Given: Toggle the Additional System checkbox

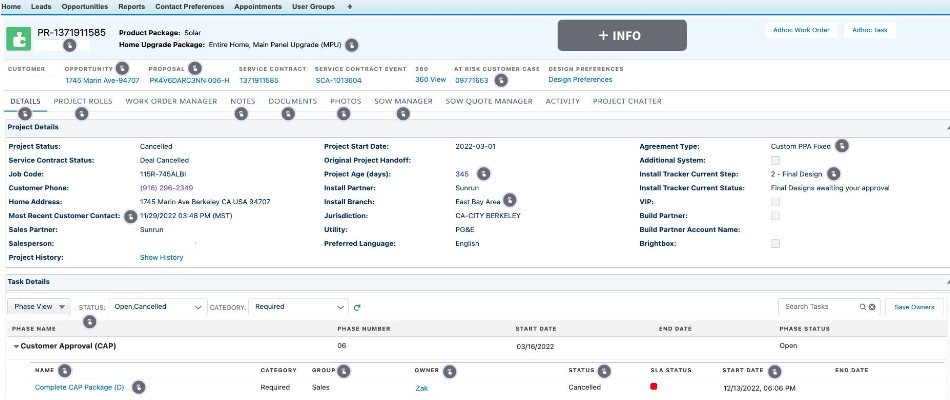Looking at the screenshot, I should point(775,161).
